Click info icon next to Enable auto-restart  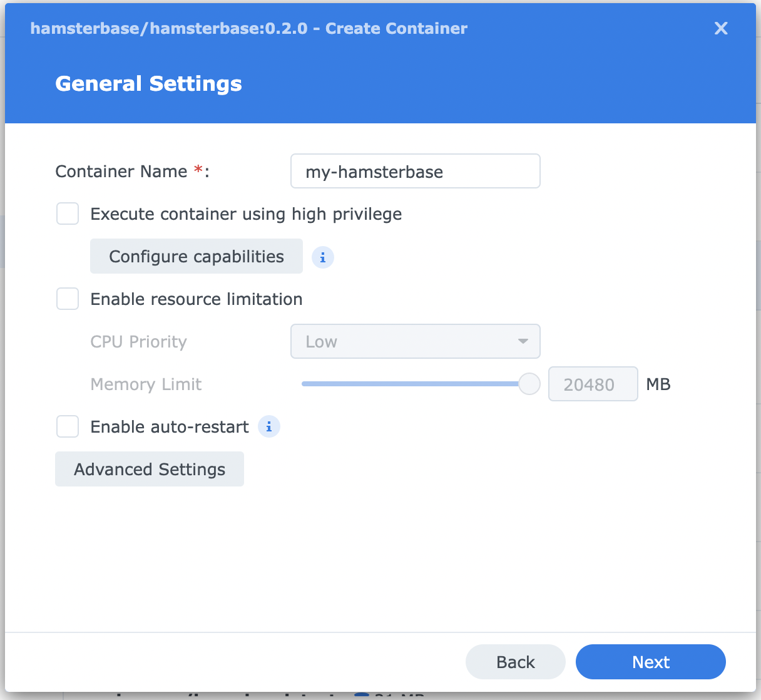tap(269, 427)
